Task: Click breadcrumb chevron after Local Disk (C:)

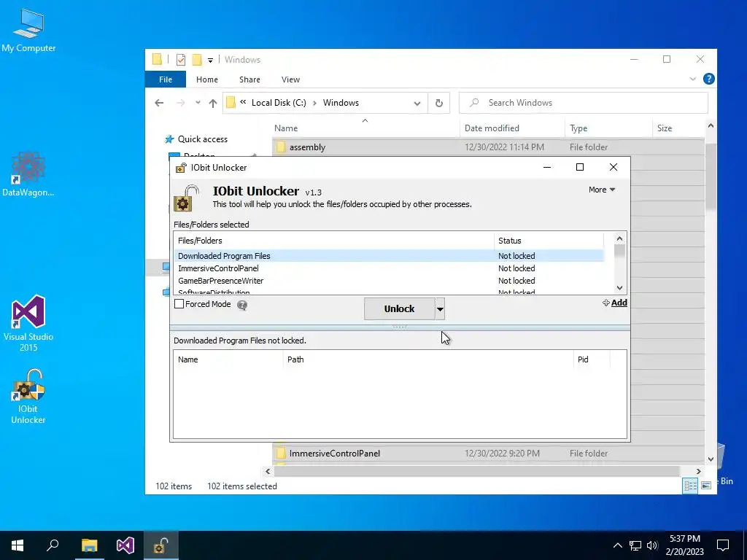Action: point(314,103)
